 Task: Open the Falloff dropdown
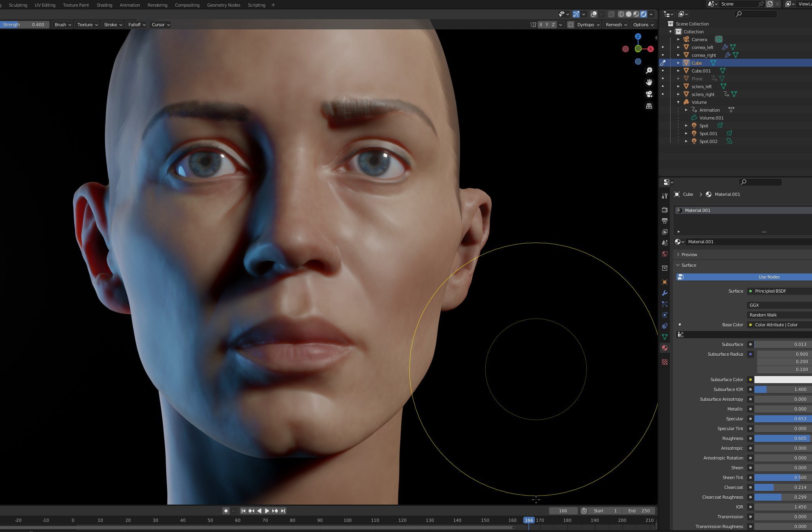[x=136, y=25]
